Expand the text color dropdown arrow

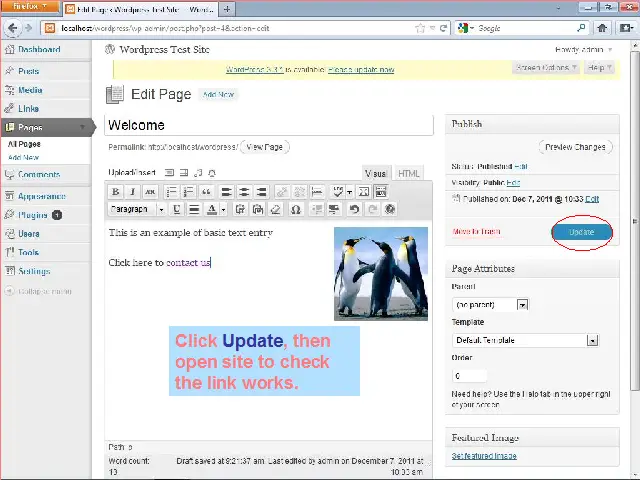click(x=223, y=210)
